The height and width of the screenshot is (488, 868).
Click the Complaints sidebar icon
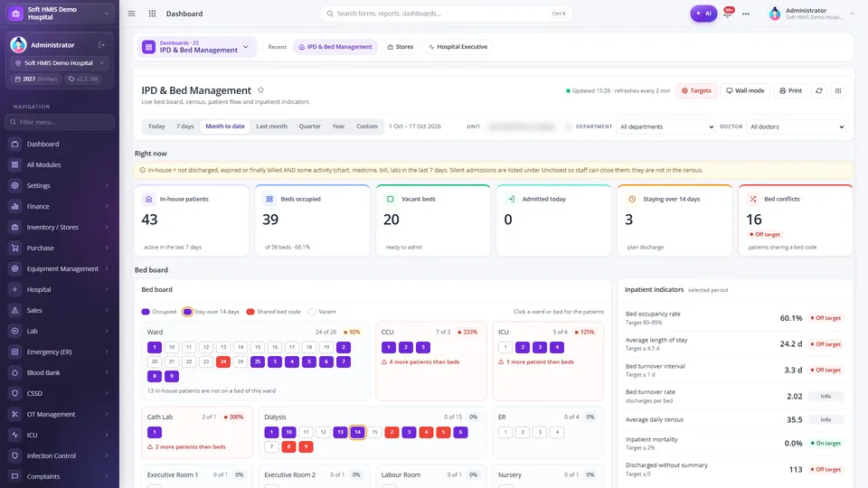[15, 476]
